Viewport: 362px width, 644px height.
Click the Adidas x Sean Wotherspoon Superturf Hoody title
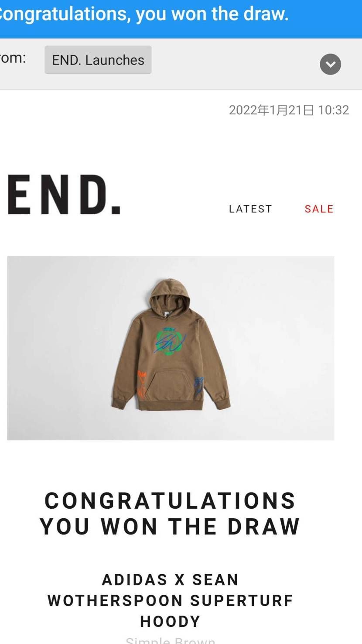point(170,600)
